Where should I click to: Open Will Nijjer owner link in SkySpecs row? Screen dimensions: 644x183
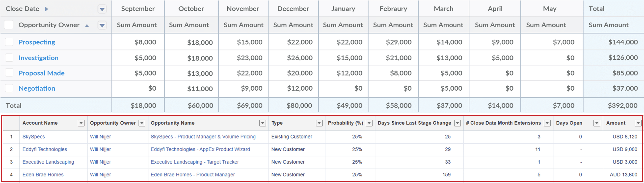(x=101, y=137)
